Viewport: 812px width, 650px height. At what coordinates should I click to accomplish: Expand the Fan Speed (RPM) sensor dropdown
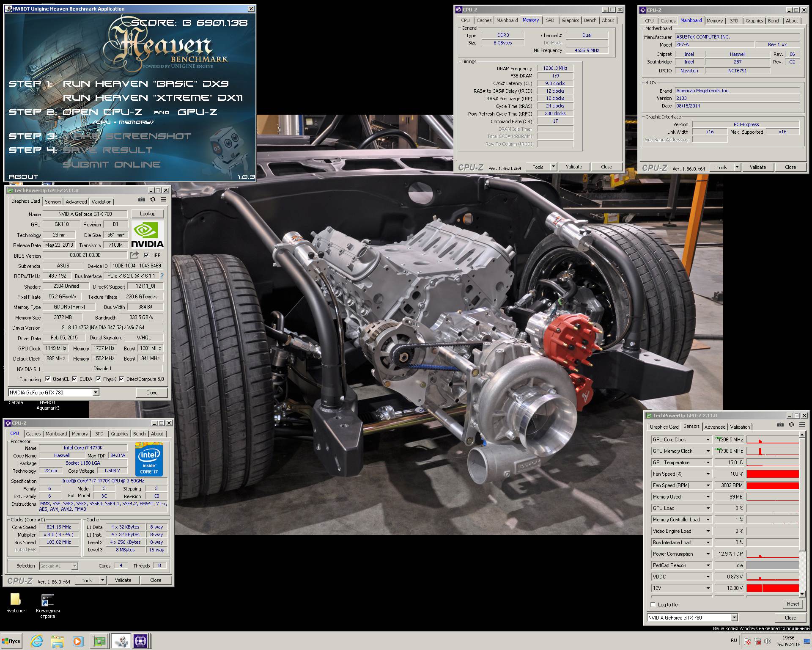708,485
